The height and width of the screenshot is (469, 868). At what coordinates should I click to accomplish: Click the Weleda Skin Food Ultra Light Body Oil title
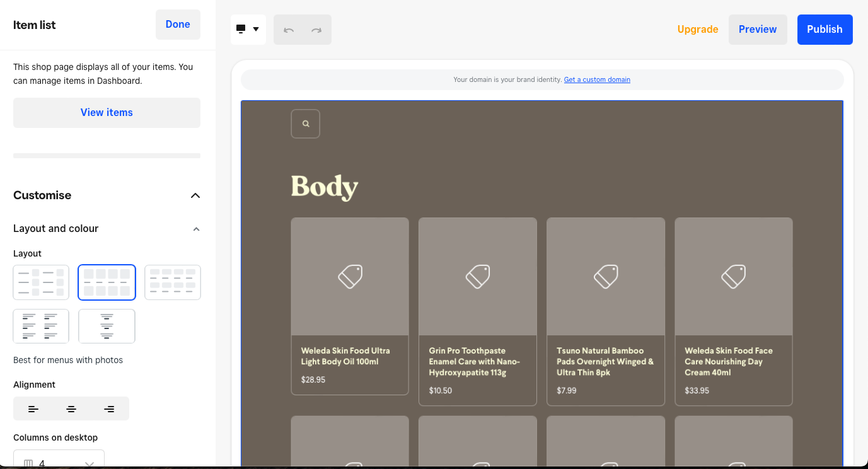(x=345, y=356)
